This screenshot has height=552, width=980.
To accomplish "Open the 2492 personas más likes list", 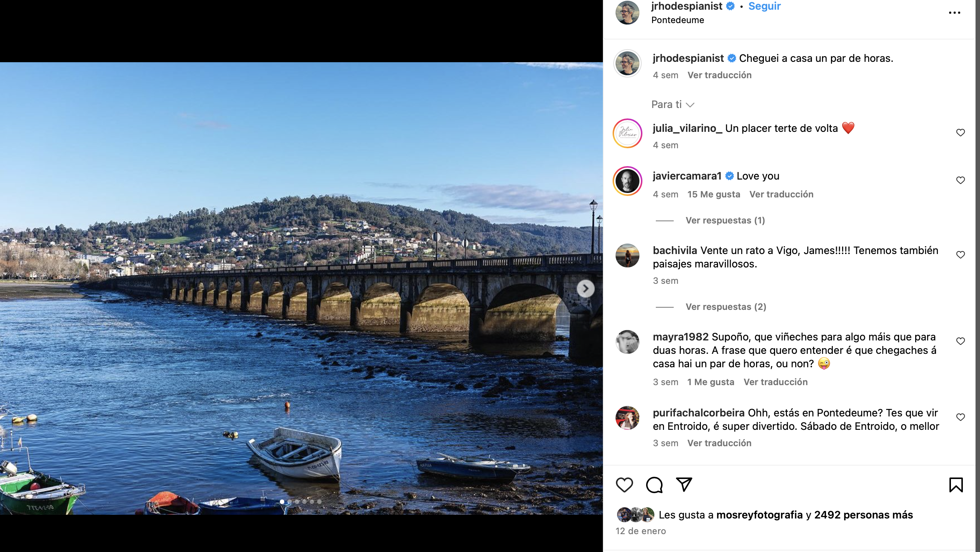I will pos(863,515).
